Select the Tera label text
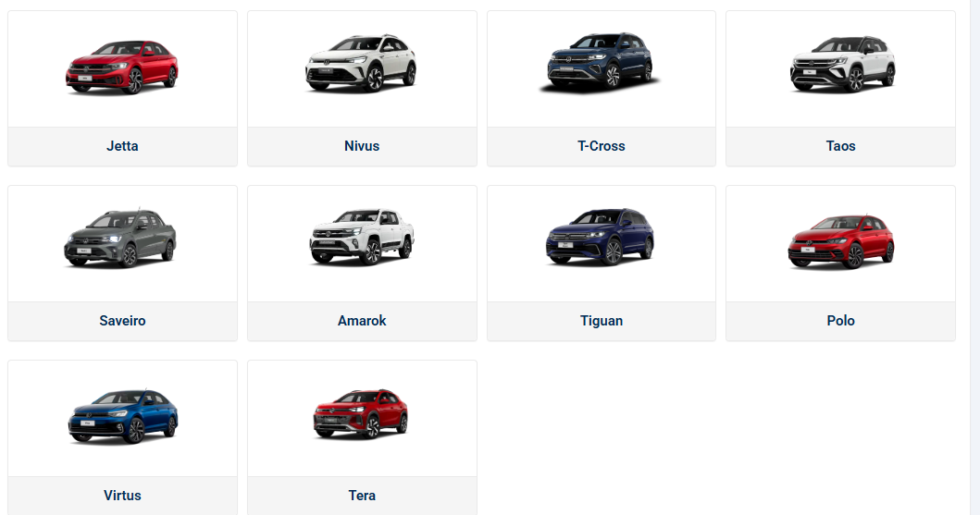This screenshot has width=980, height=515. click(362, 496)
